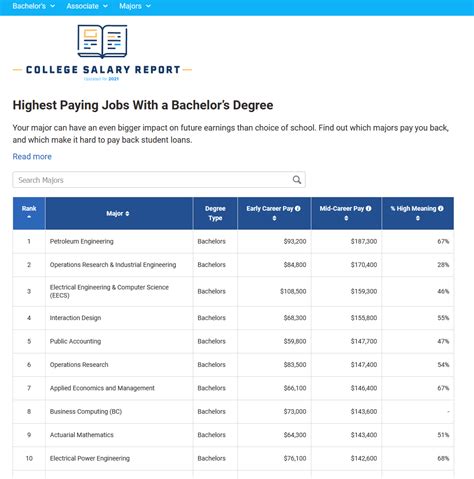Click the Read more link

point(32,157)
